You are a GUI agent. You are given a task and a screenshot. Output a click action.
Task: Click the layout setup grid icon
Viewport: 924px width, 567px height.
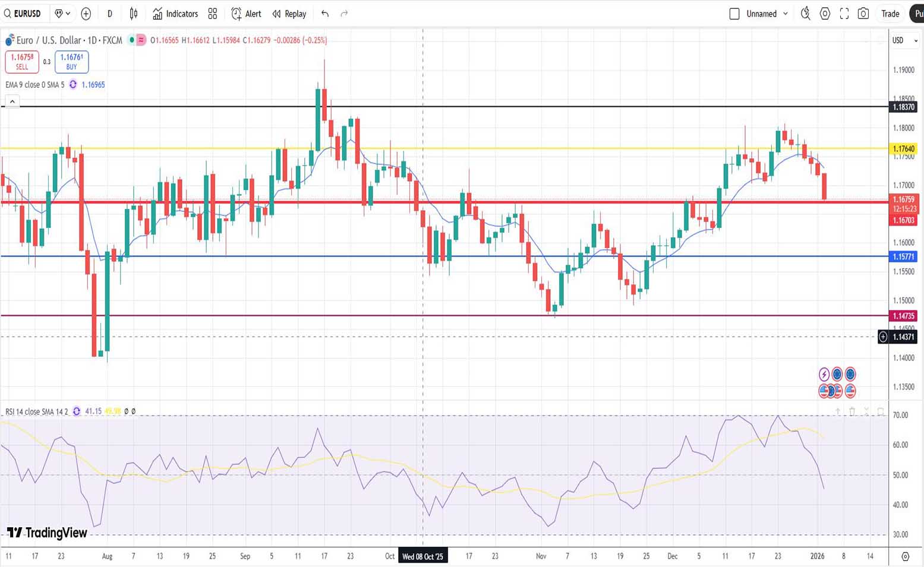pos(213,14)
